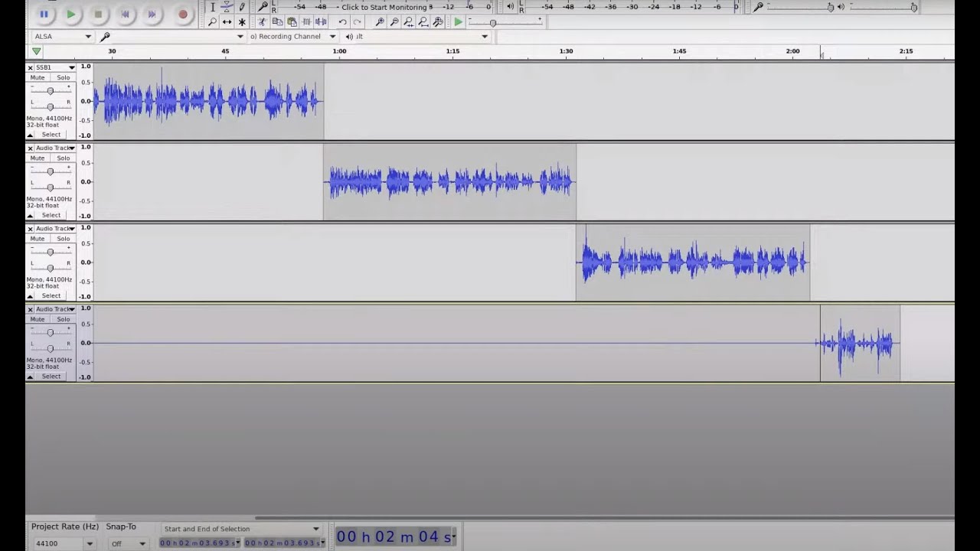980x551 pixels.
Task: Select the Envelope tool
Action: click(x=227, y=7)
